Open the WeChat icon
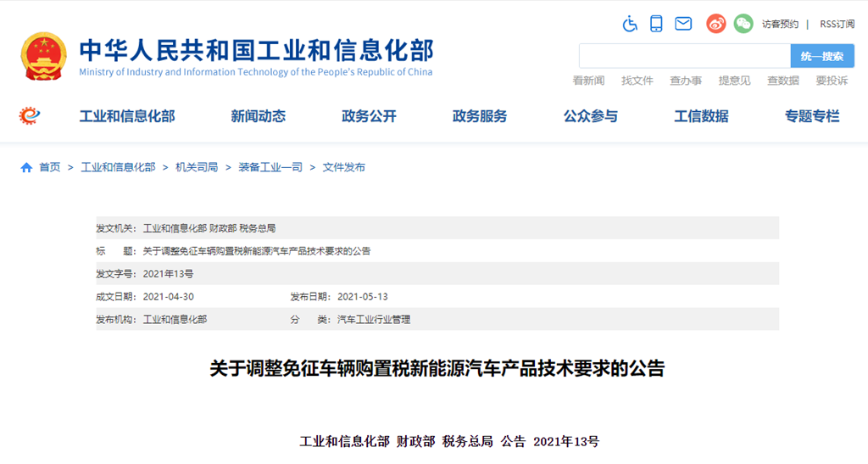 coord(743,24)
